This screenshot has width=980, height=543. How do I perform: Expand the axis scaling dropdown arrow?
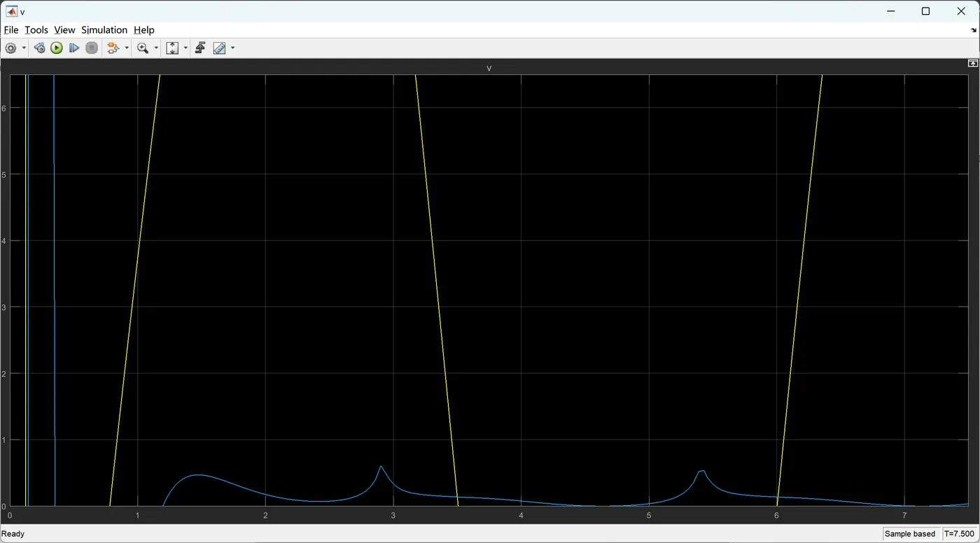[185, 48]
